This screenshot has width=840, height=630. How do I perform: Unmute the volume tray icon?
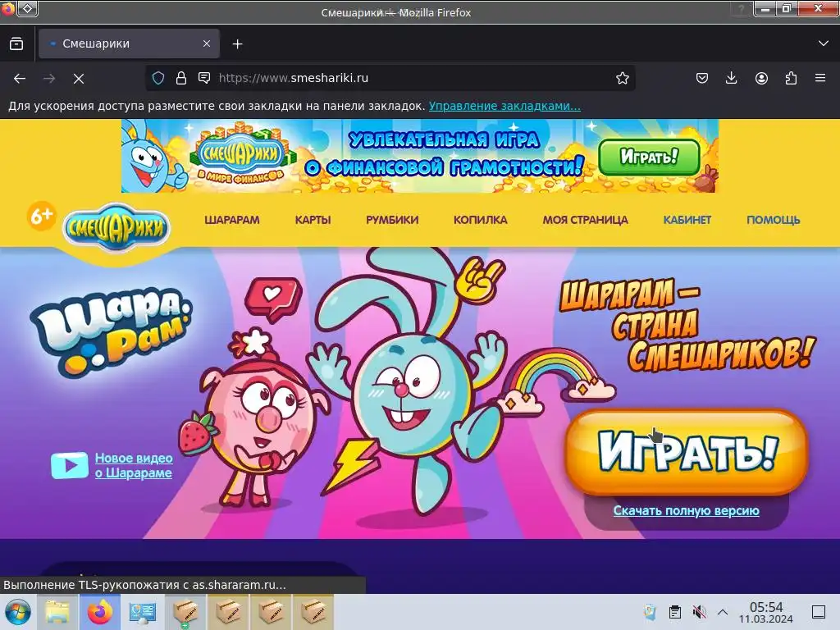[x=699, y=612]
